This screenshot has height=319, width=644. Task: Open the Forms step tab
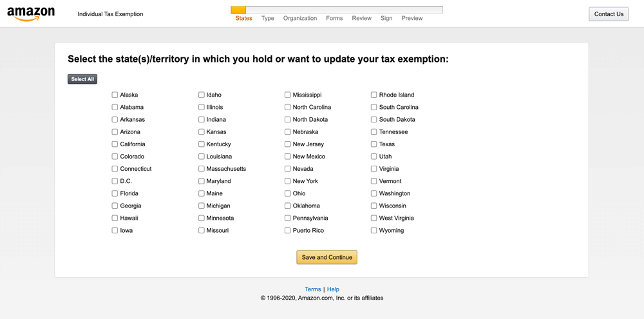click(x=334, y=18)
